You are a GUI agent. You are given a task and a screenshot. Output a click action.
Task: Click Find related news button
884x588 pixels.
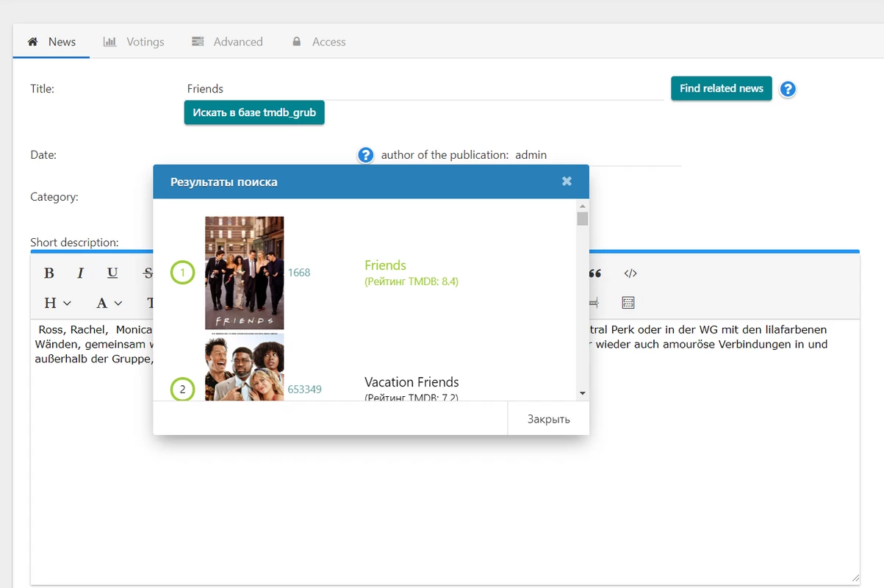(x=722, y=88)
